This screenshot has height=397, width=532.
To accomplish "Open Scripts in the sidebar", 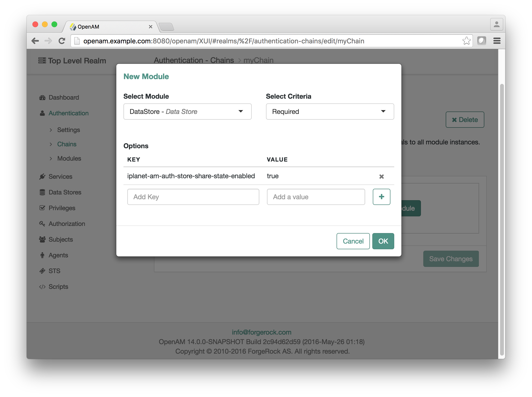I will pos(58,287).
